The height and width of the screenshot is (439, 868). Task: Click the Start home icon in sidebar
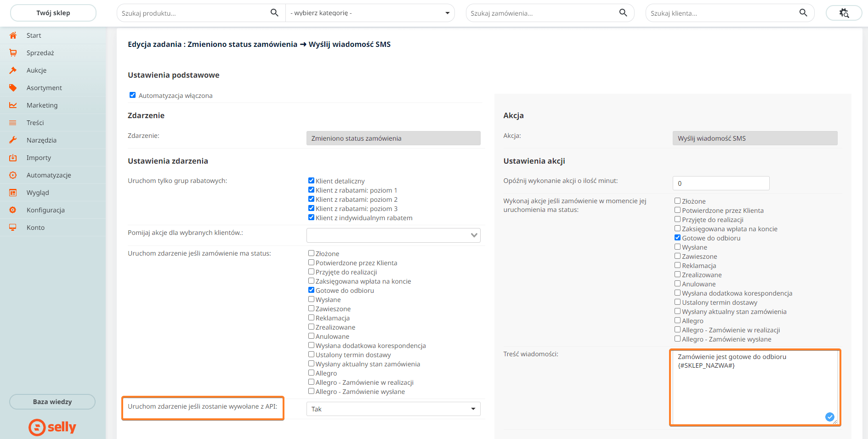[13, 35]
